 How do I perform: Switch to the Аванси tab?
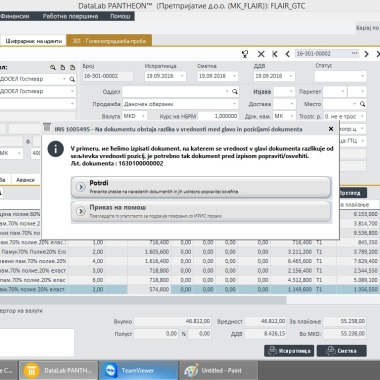25,180
